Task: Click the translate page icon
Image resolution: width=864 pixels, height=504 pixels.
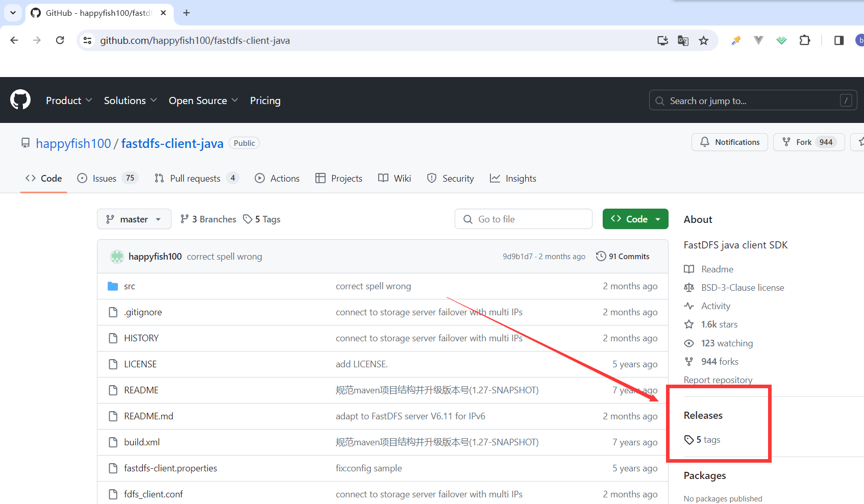Action: (x=683, y=41)
